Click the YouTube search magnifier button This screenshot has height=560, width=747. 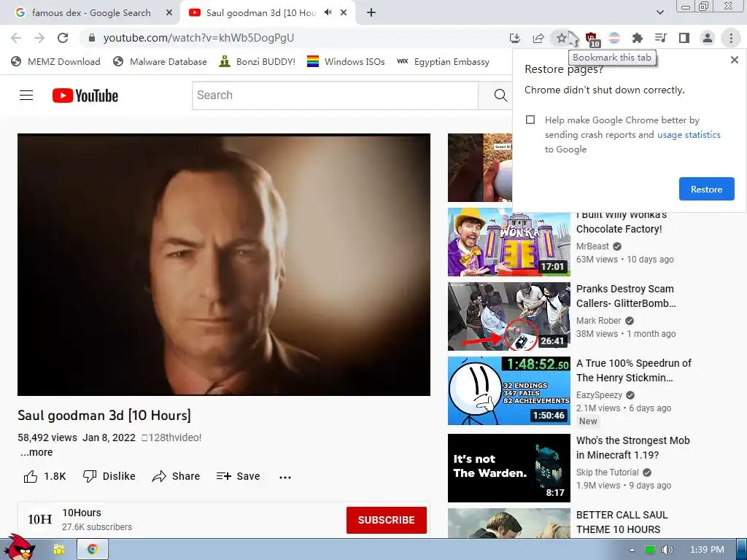(500, 96)
